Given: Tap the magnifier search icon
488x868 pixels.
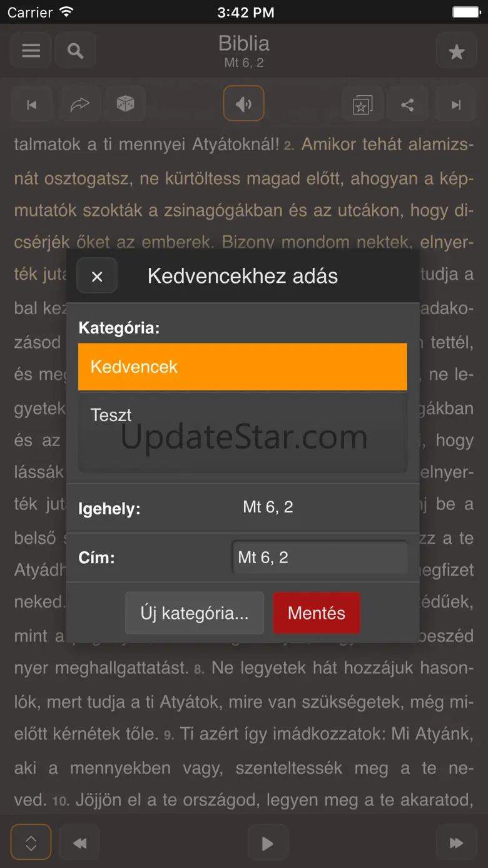Looking at the screenshot, I should point(76,51).
